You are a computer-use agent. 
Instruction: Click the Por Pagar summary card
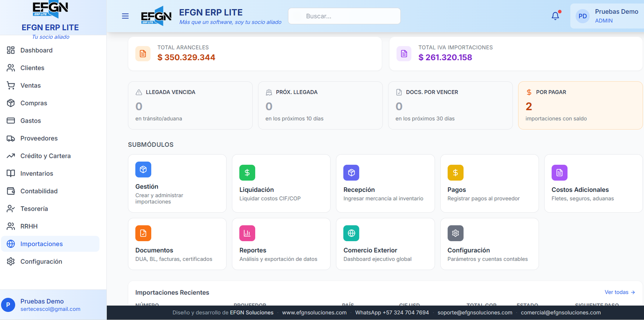point(580,105)
